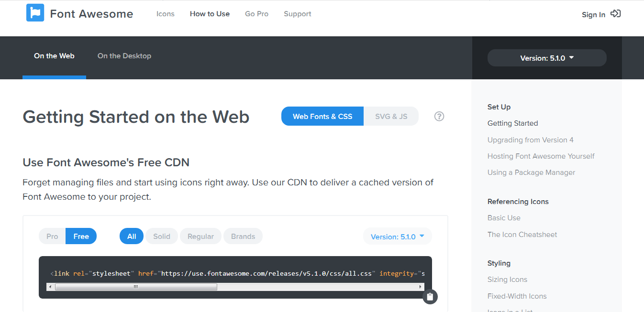Screen dimensions: 644x312
Task: Click scrollbar left arrow in code box
Action: [50, 287]
